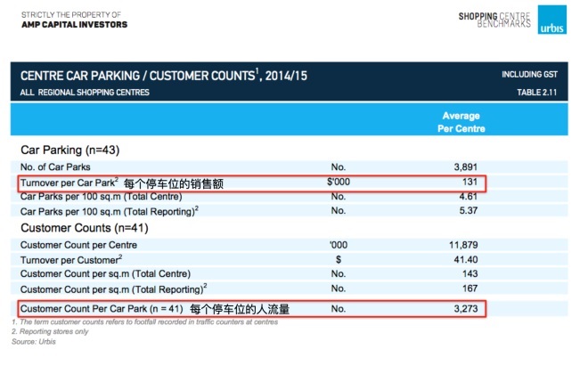Click the Customer Count per Centre row
The width and height of the screenshot is (588, 366).
point(78,244)
